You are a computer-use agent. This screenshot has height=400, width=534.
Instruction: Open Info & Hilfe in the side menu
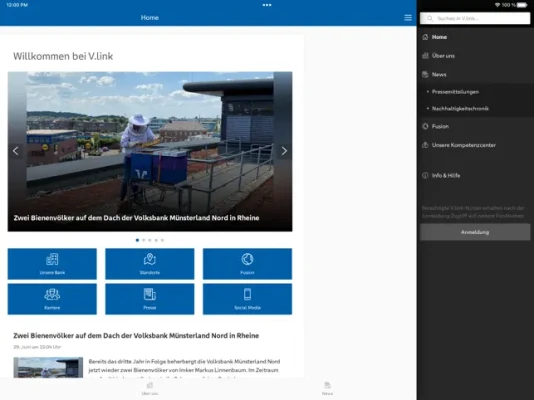475,176
